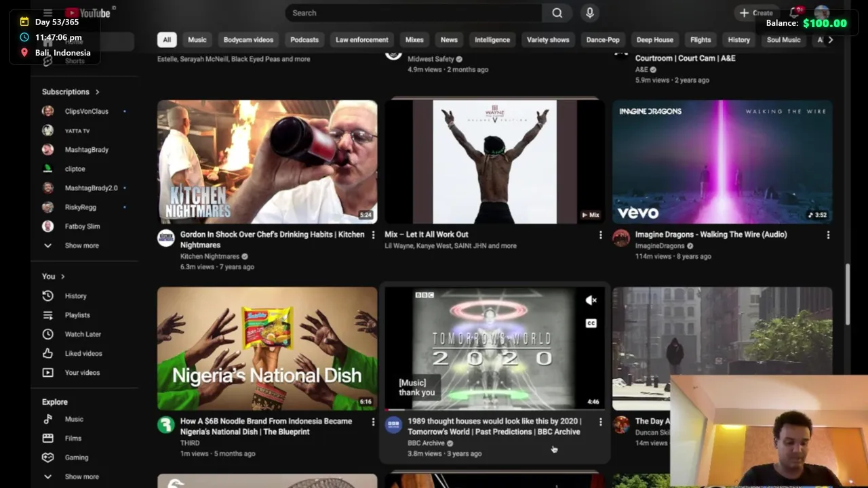Click THIRD channel avatar icon
Viewport: 868px width, 488px height.
tap(166, 424)
